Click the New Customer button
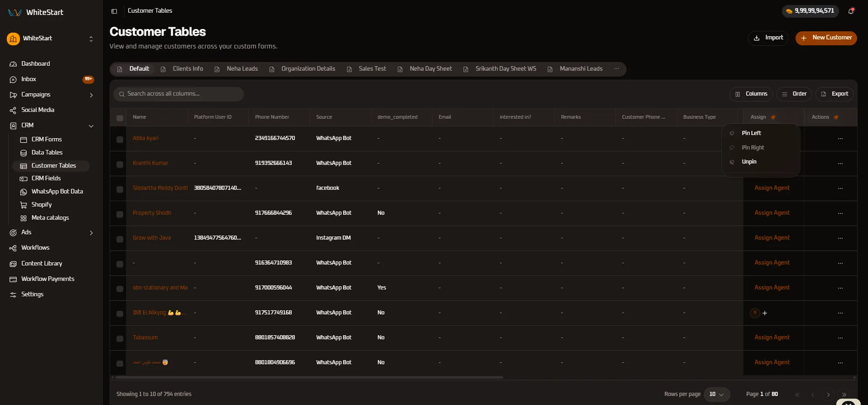The height and width of the screenshot is (405, 868). tap(826, 38)
